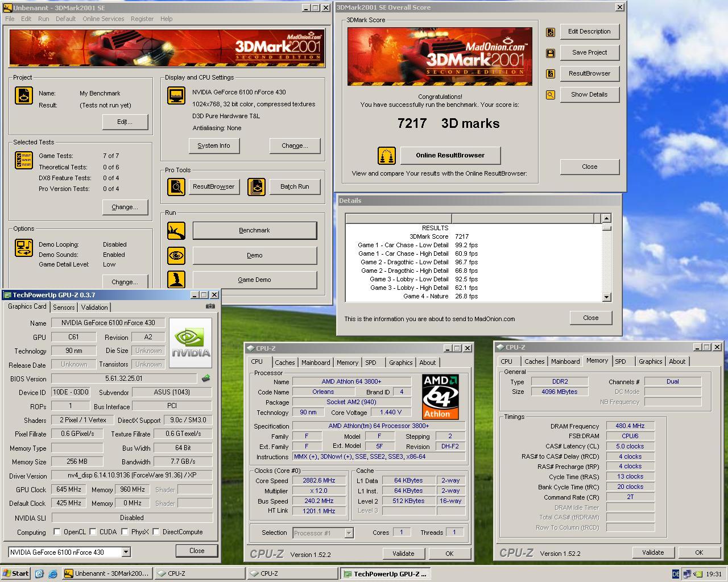Switch to TechPowerUp GPU-Z taskbar button

386,573
